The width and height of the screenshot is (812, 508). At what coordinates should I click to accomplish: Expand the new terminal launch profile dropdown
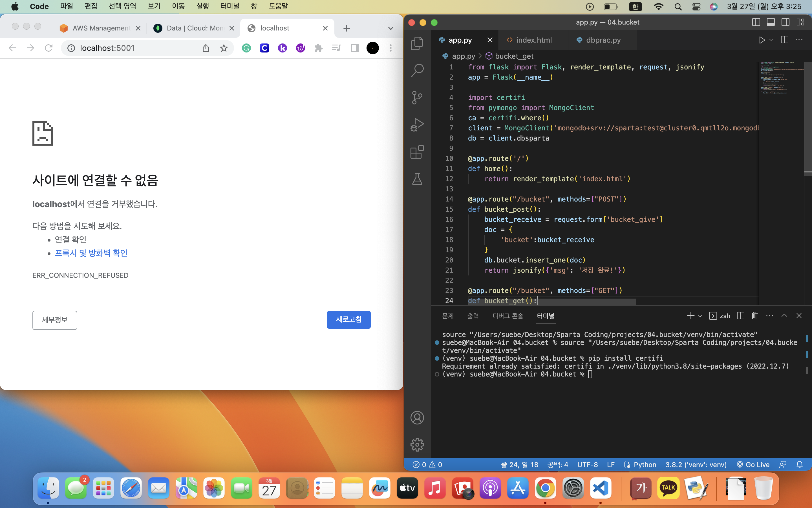point(700,316)
